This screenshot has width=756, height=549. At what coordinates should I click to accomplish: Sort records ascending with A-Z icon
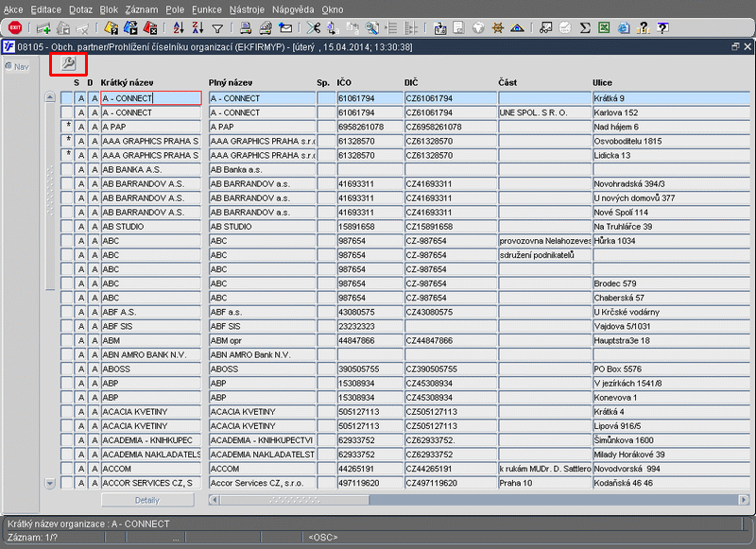[x=178, y=27]
